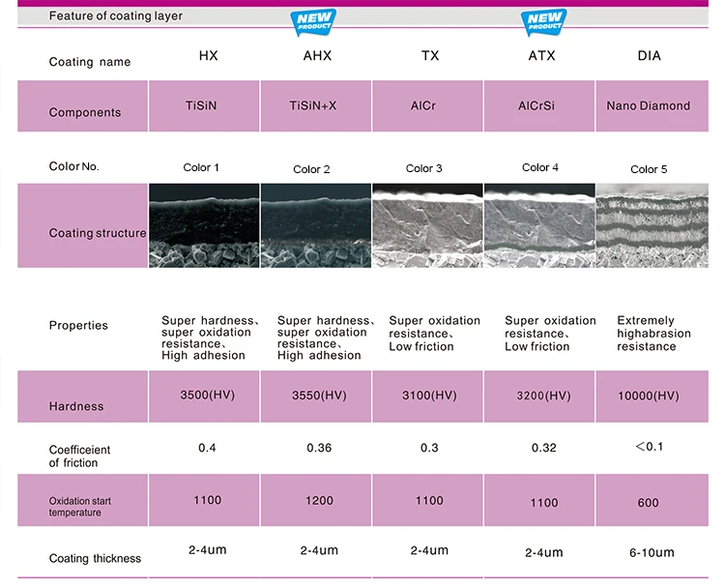Click the 'Coating structure' row label
The width and height of the screenshot is (725, 588).
point(98,233)
